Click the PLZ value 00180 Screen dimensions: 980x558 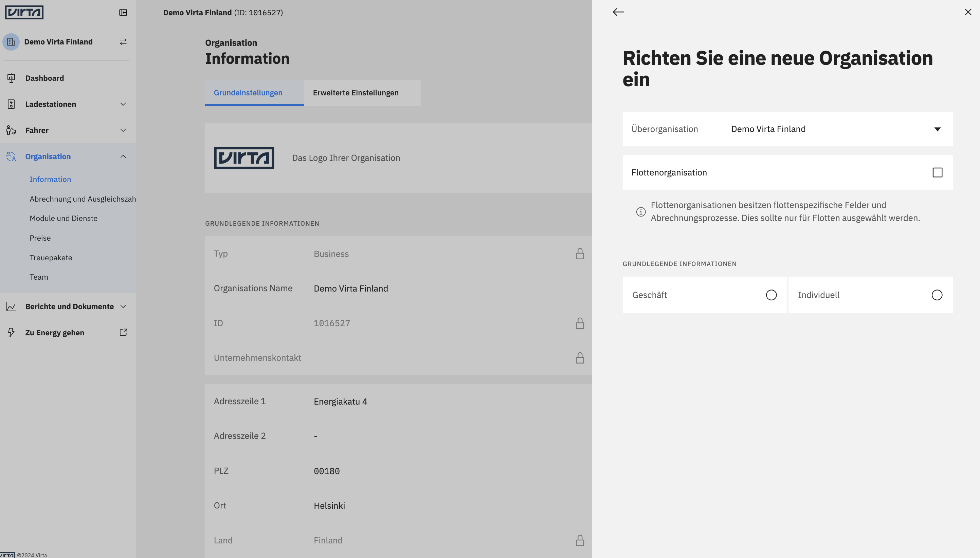tap(327, 471)
